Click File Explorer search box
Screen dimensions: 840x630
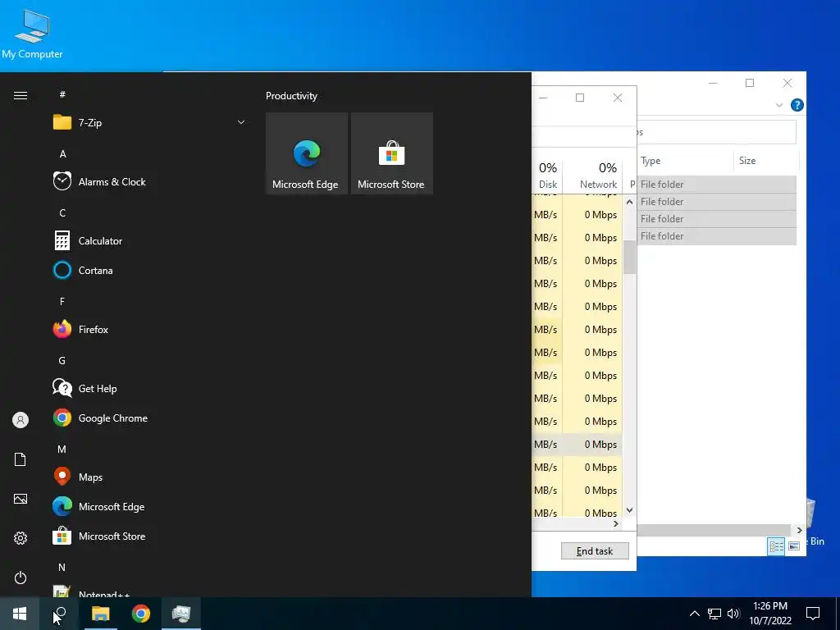click(x=716, y=132)
